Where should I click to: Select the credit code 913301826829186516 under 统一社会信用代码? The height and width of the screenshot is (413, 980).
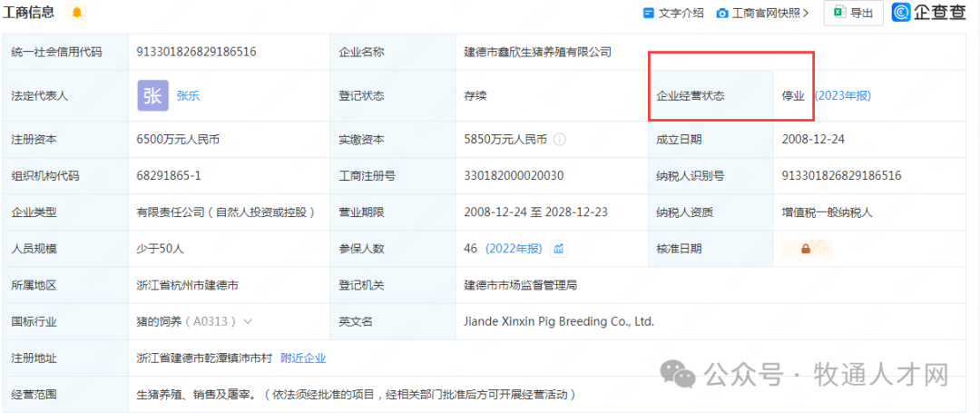pyautogui.click(x=196, y=53)
